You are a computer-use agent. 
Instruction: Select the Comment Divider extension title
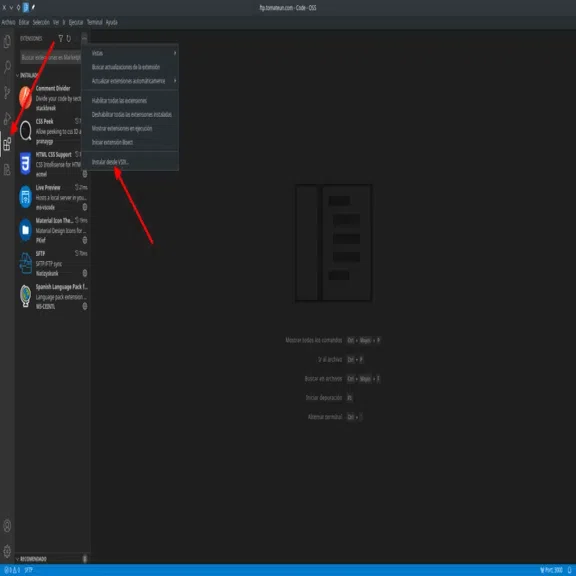click(53, 88)
